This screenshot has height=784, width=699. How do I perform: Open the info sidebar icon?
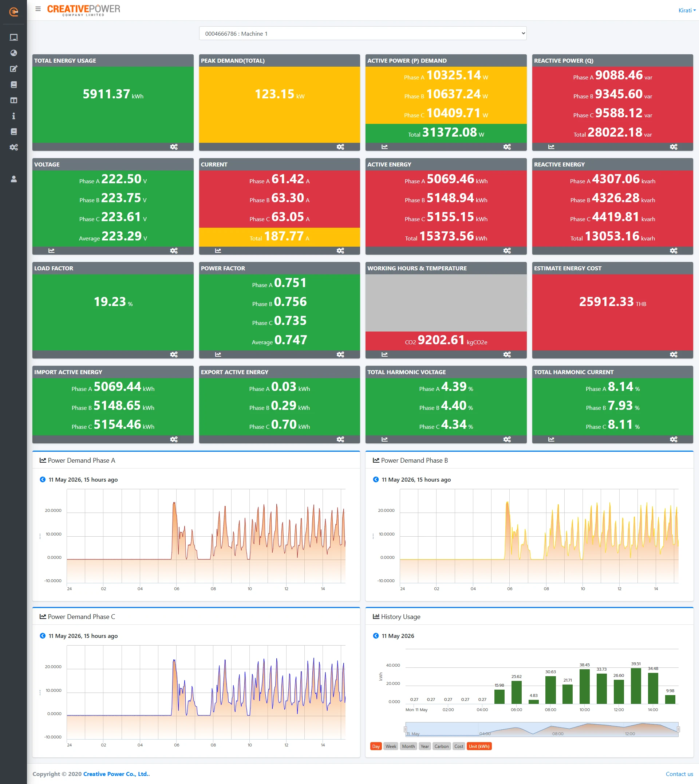[x=14, y=116]
